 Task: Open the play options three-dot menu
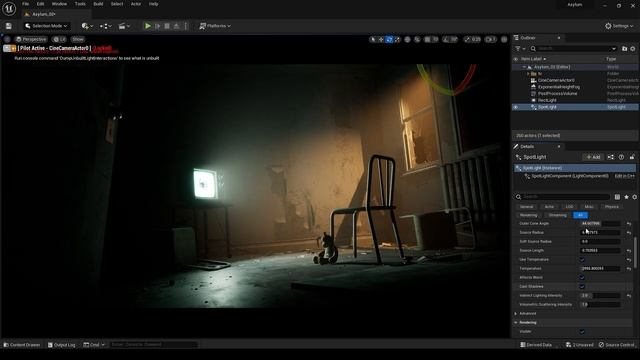point(186,26)
